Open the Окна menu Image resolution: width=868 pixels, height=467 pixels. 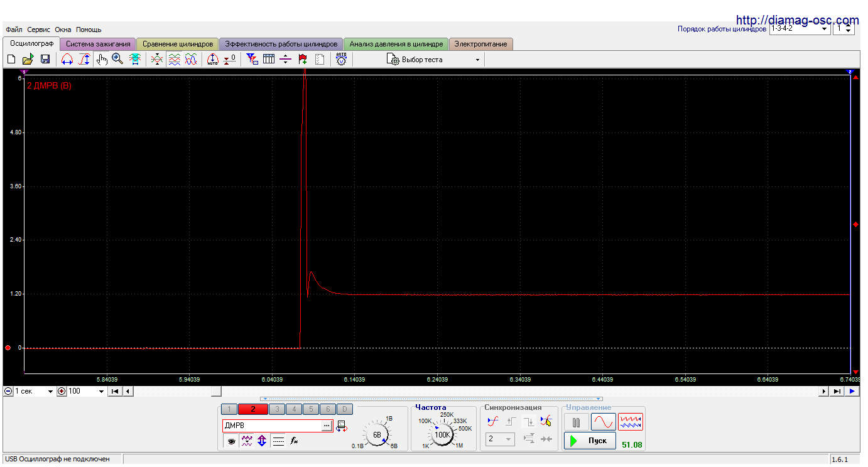[63, 30]
